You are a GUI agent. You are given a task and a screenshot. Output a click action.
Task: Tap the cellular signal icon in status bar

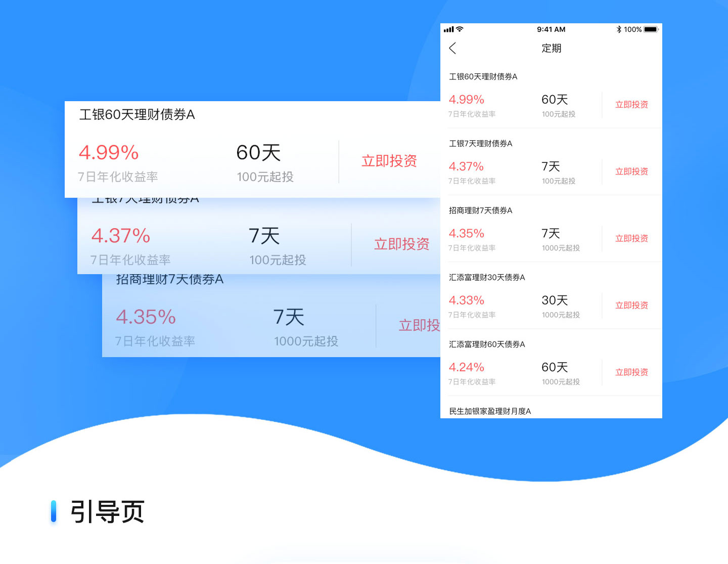click(448, 29)
